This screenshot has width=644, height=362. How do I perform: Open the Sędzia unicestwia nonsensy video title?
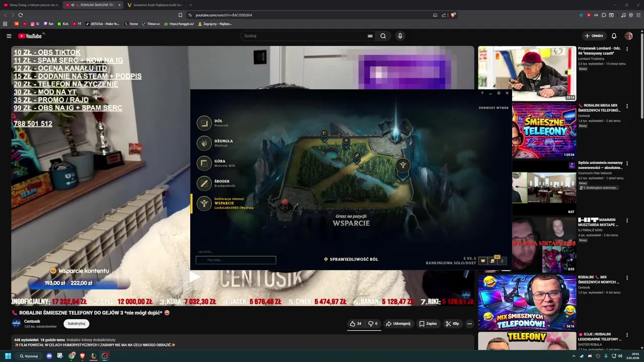(600, 165)
